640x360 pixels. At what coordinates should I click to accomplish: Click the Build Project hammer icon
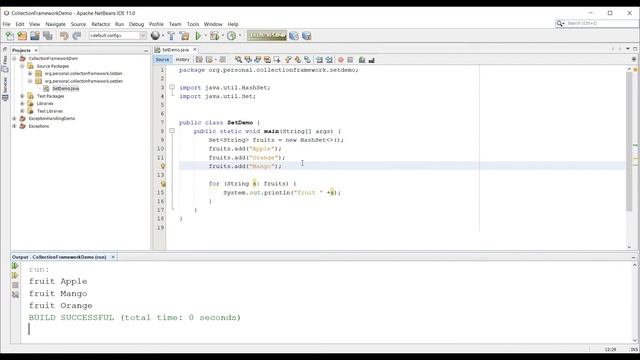(x=171, y=36)
